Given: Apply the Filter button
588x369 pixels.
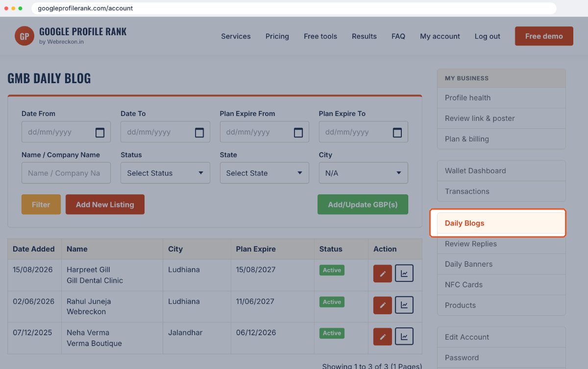Looking at the screenshot, I should tap(41, 205).
